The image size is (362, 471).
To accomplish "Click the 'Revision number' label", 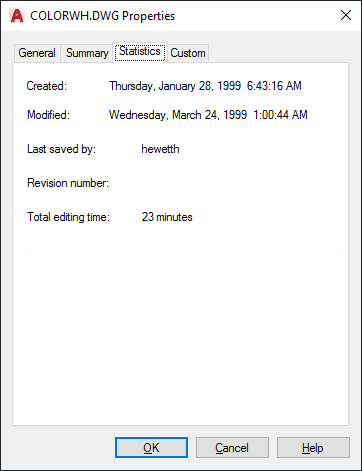I will (x=68, y=183).
